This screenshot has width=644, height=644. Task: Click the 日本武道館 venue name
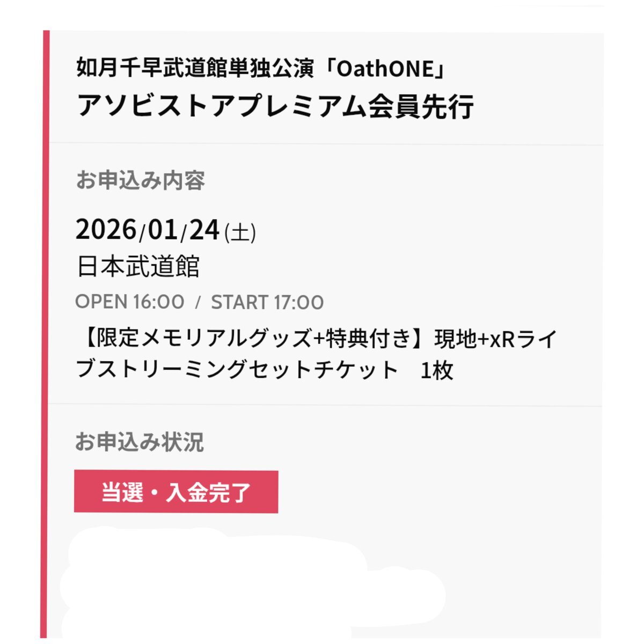tap(138, 266)
